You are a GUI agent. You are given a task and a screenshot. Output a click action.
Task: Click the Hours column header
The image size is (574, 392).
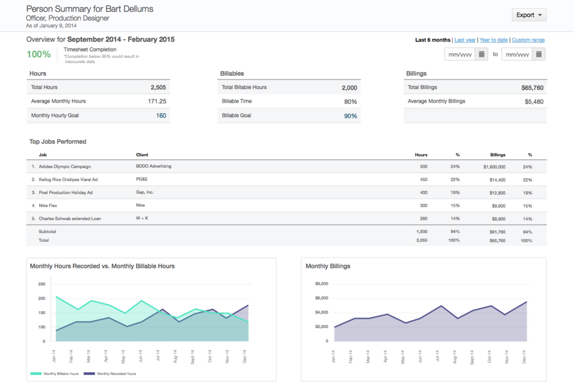click(x=420, y=154)
